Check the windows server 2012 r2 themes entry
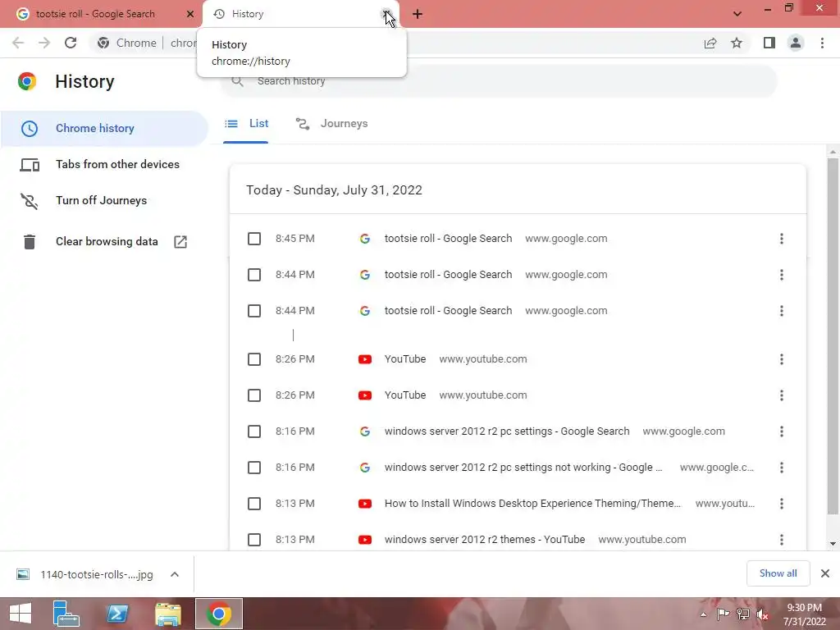Image resolution: width=840 pixels, height=630 pixels. click(254, 540)
